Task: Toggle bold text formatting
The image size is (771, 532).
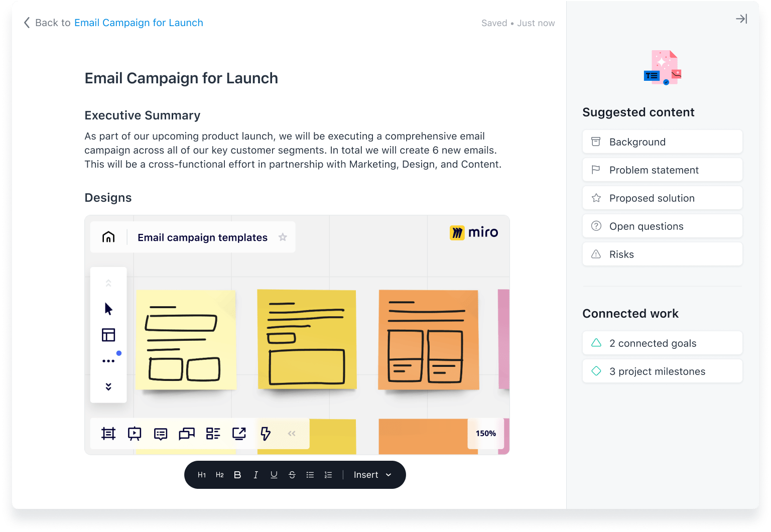Action: coord(237,475)
